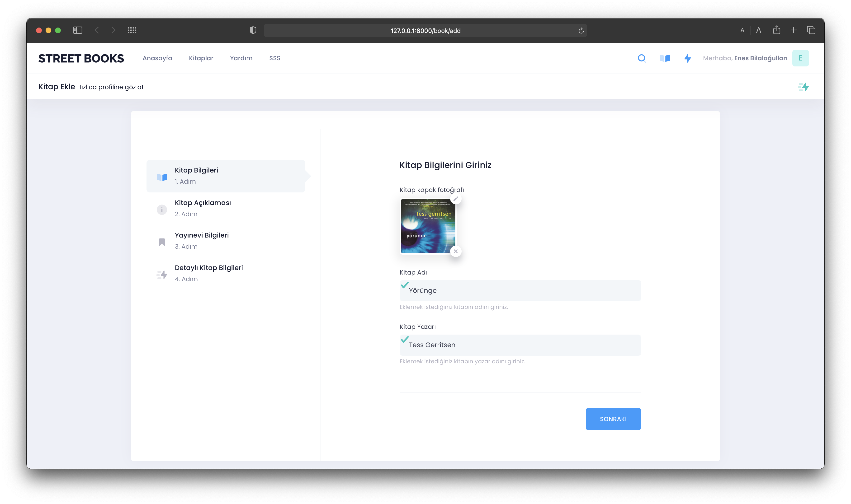Click the teal lightning icon next to Kitap Ekle

[x=804, y=87]
